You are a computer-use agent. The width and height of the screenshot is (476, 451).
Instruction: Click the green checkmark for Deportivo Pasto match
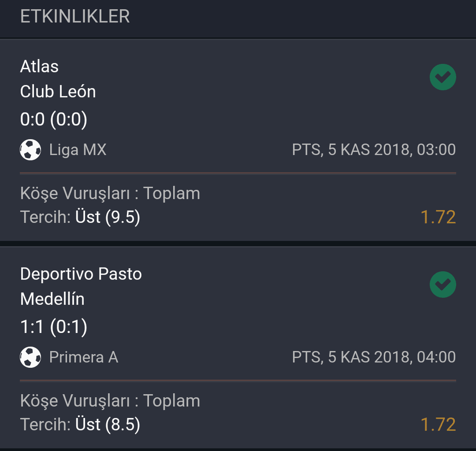click(443, 285)
